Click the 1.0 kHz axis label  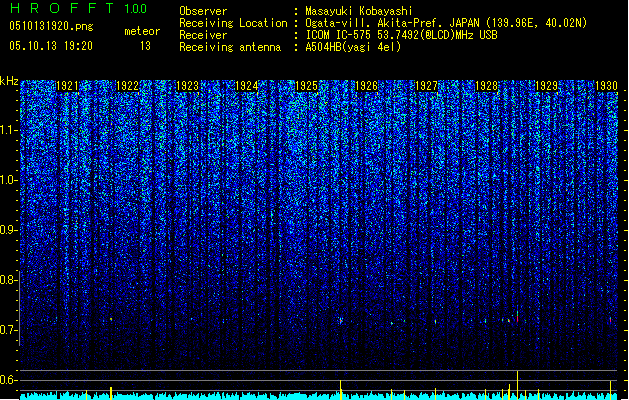coord(9,181)
